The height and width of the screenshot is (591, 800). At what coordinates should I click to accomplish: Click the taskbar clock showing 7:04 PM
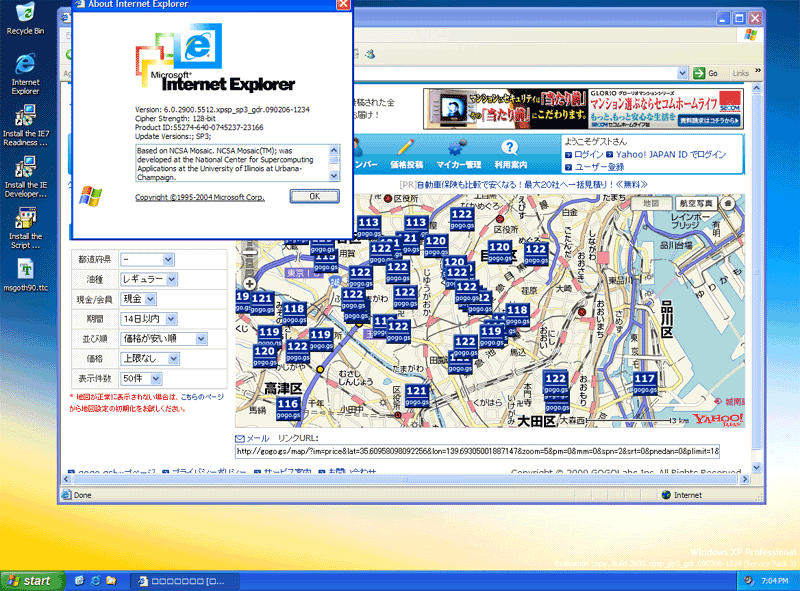coord(774,581)
